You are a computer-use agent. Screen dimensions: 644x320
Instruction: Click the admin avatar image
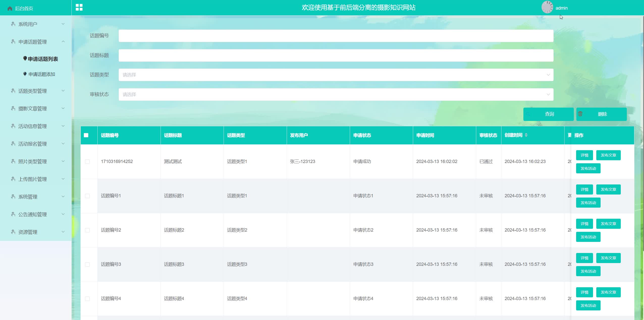point(547,7)
